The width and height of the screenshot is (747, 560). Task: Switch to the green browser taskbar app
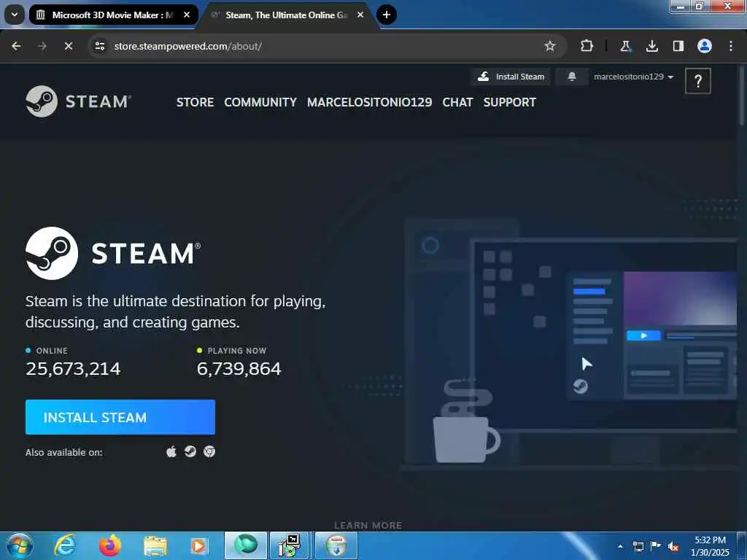tap(245, 545)
